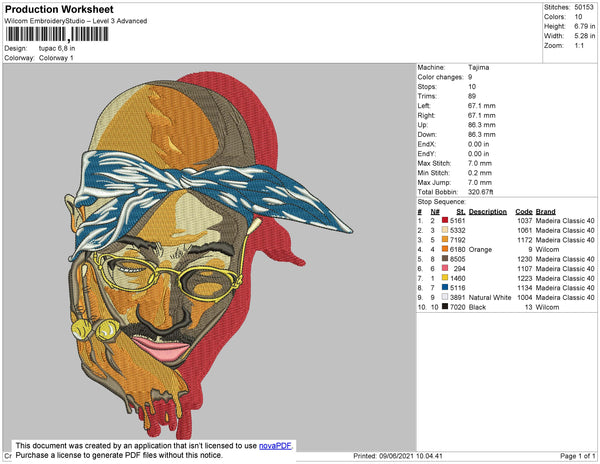
Task: Click the 'Orange' description in row 4
Action: point(480,249)
